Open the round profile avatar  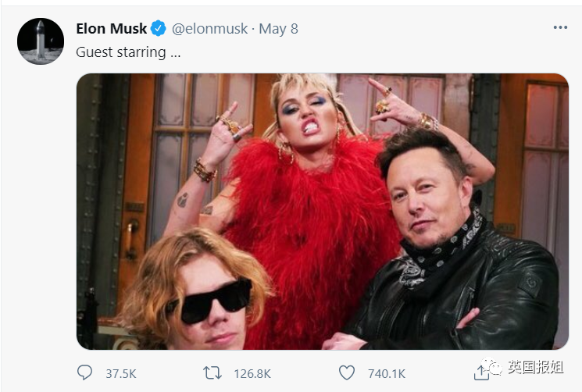(x=41, y=41)
